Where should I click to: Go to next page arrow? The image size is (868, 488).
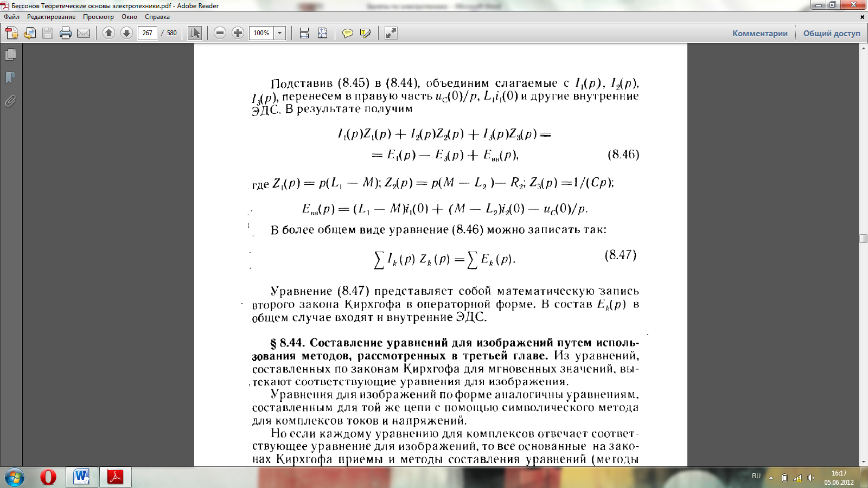point(126,33)
